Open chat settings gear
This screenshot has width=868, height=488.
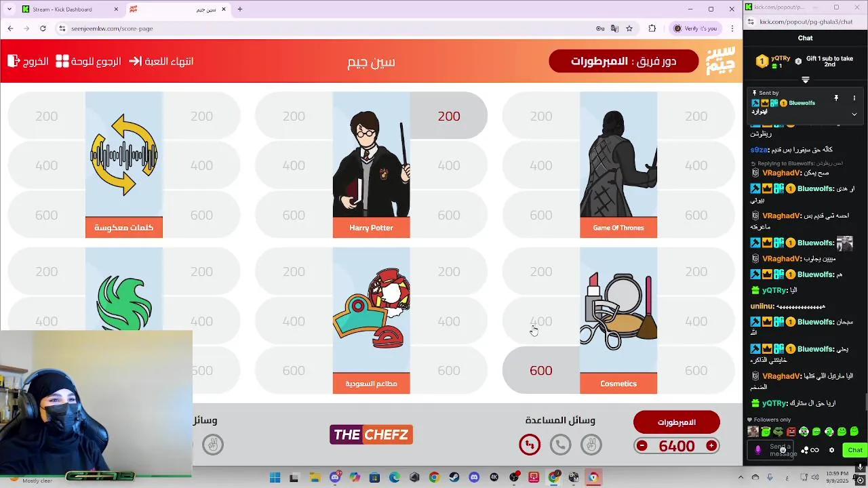point(831,450)
